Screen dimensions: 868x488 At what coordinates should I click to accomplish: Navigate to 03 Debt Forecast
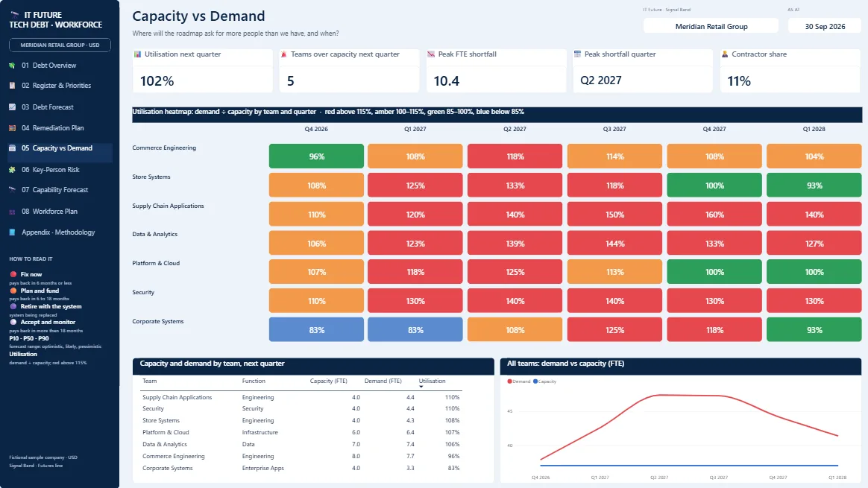48,107
